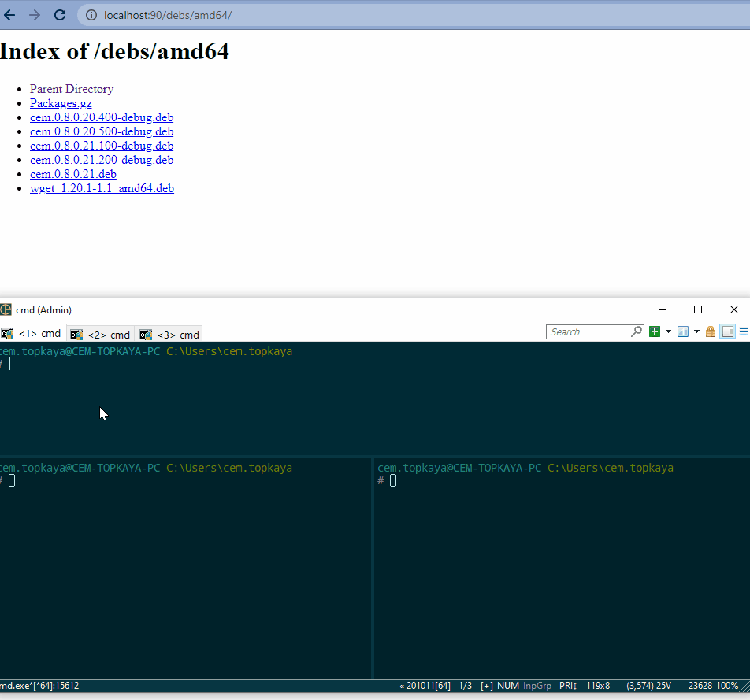Image resolution: width=750 pixels, height=700 pixels.
Task: Switch to the <3> cmd tab
Action: (x=169, y=335)
